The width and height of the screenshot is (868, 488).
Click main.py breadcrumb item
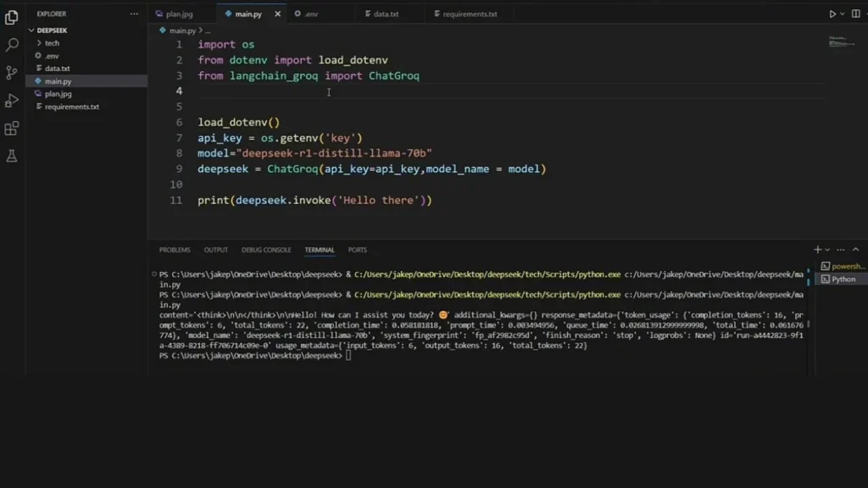coord(182,30)
